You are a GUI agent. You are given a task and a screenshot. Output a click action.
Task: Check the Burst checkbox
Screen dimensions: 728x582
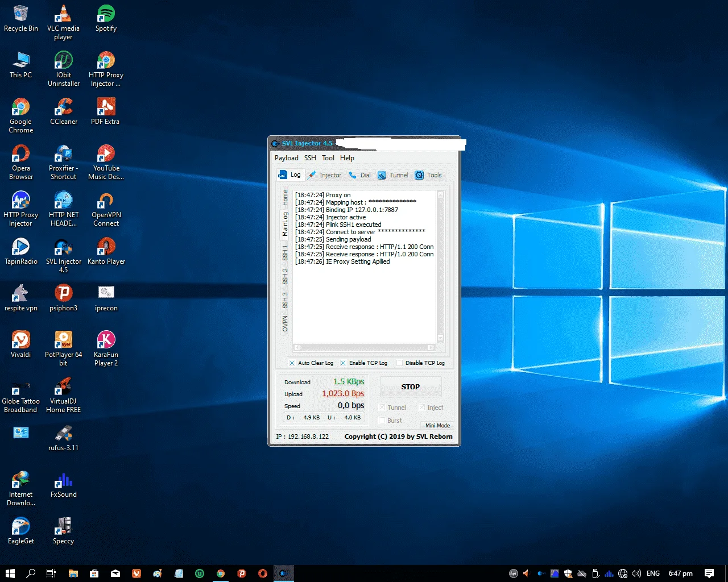pos(382,421)
